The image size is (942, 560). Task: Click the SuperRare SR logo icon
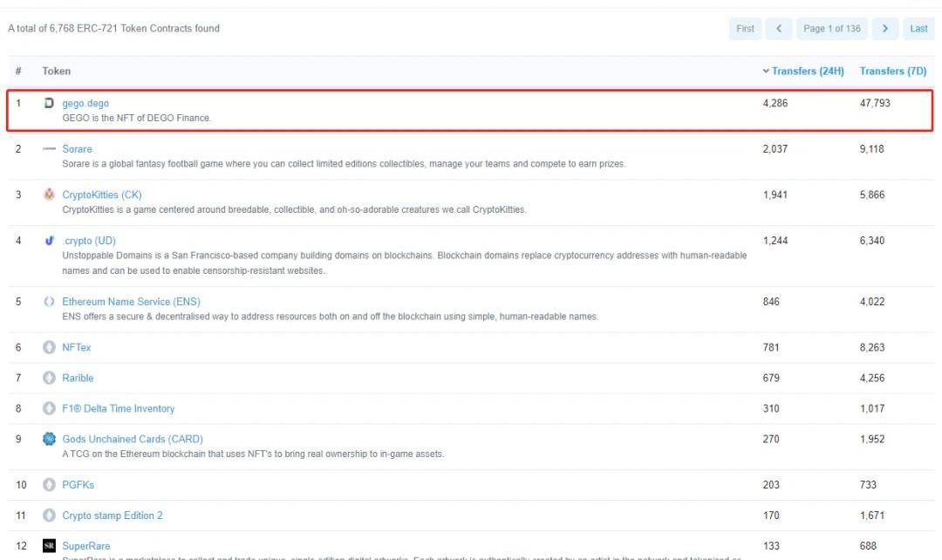point(49,545)
